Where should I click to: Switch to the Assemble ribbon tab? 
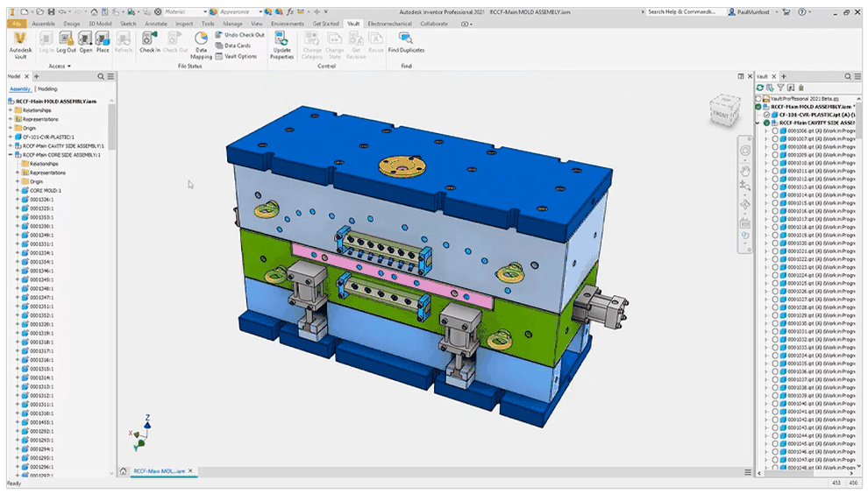(x=43, y=24)
